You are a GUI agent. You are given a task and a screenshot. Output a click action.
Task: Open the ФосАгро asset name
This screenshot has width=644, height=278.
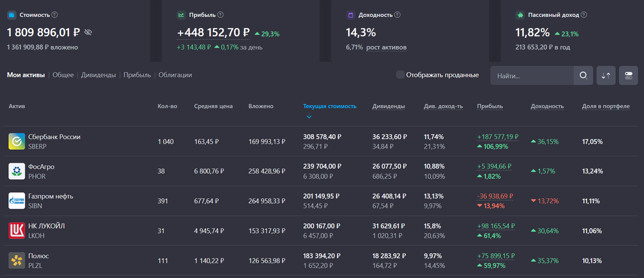pos(41,167)
